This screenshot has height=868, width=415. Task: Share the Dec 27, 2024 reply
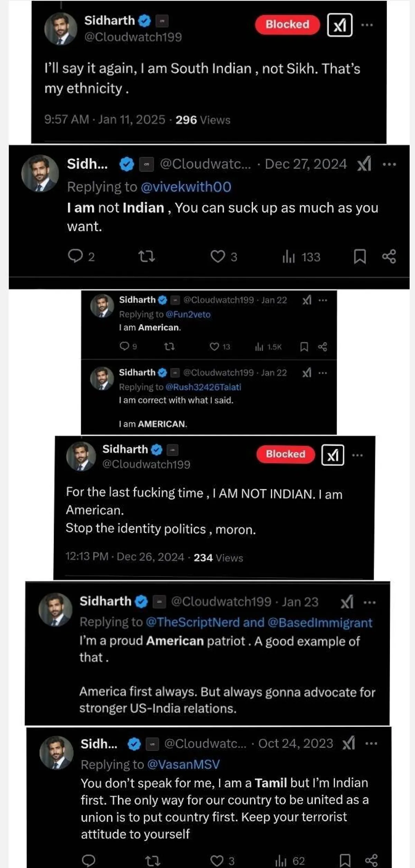389,257
